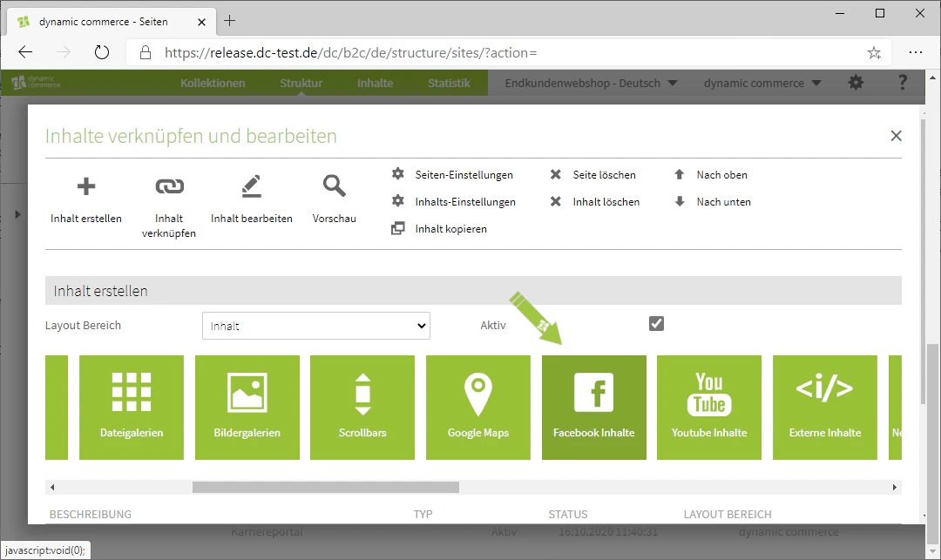Click the Seite löschen cross icon
Screen dimensions: 941x560
[x=556, y=174]
